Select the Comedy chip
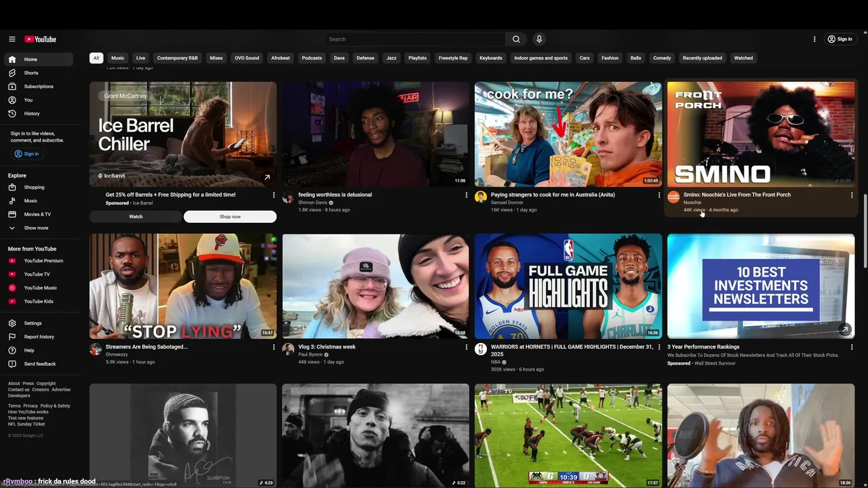868x488 pixels. pyautogui.click(x=662, y=58)
